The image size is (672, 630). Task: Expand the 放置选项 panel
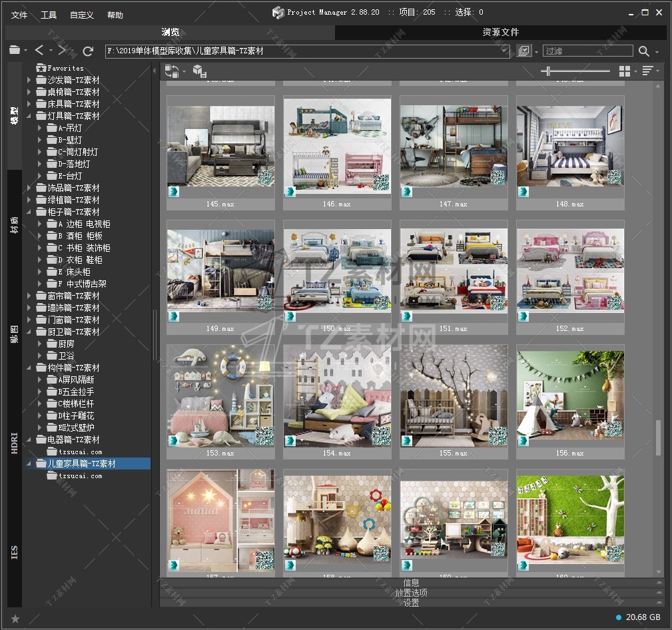pos(411,593)
